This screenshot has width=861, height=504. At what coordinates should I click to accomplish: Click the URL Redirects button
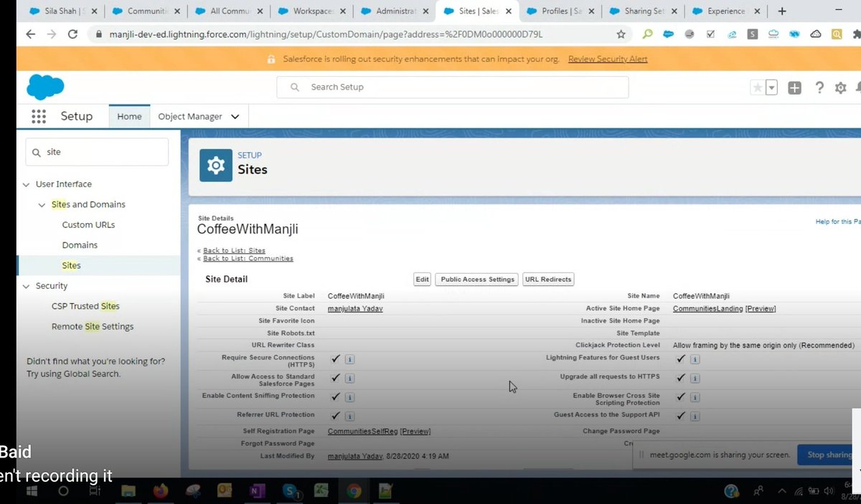pyautogui.click(x=548, y=280)
